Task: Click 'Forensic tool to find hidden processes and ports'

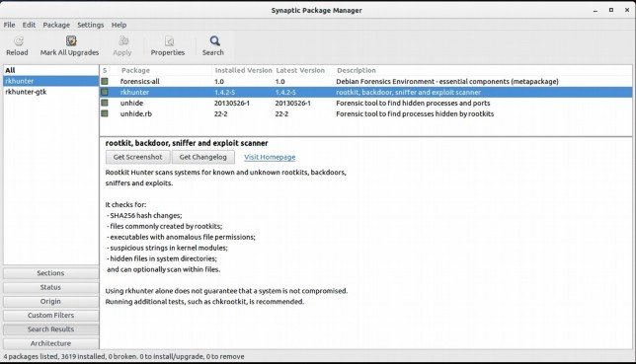Action: (413, 103)
